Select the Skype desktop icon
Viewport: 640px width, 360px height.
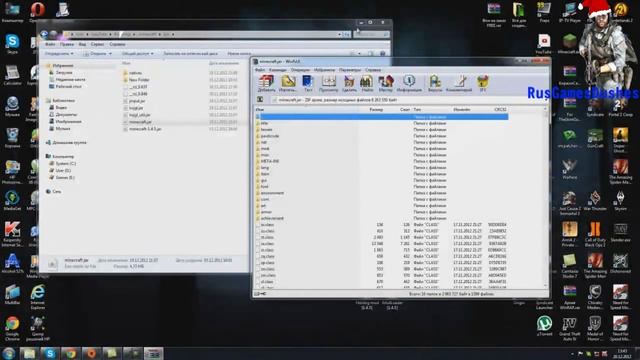point(12,44)
